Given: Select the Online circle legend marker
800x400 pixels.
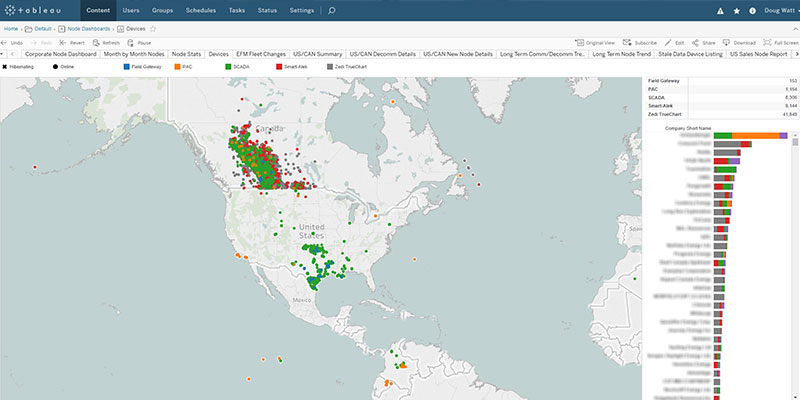Looking at the screenshot, I should click(55, 66).
